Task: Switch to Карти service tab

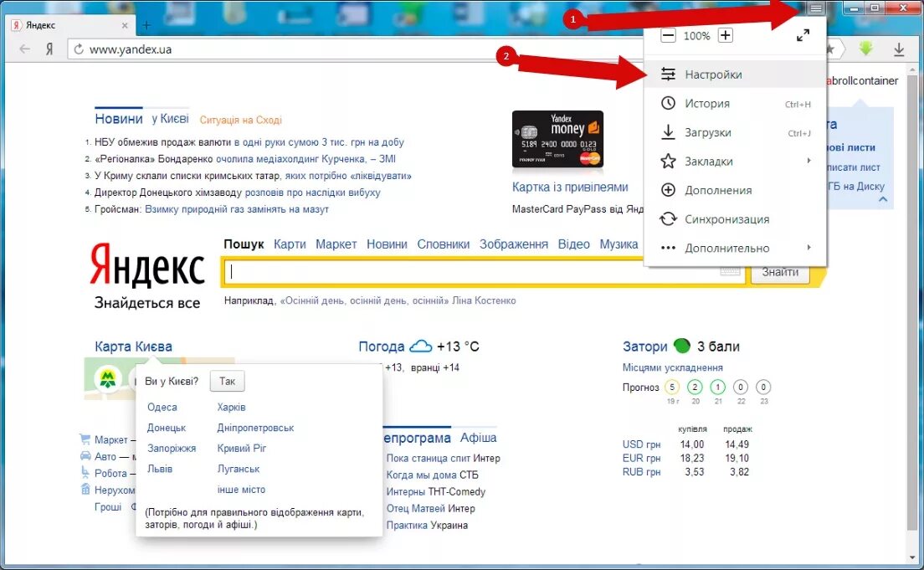Action: coord(290,244)
